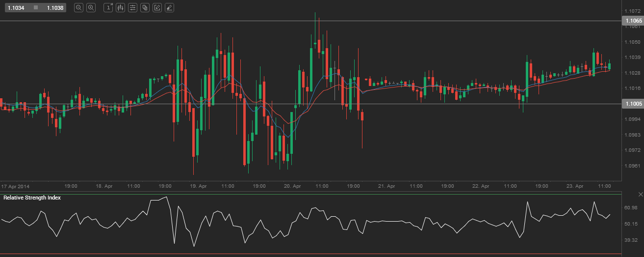Open the indicator settings sliders icon
The height and width of the screenshot is (257, 644).
tap(132, 8)
